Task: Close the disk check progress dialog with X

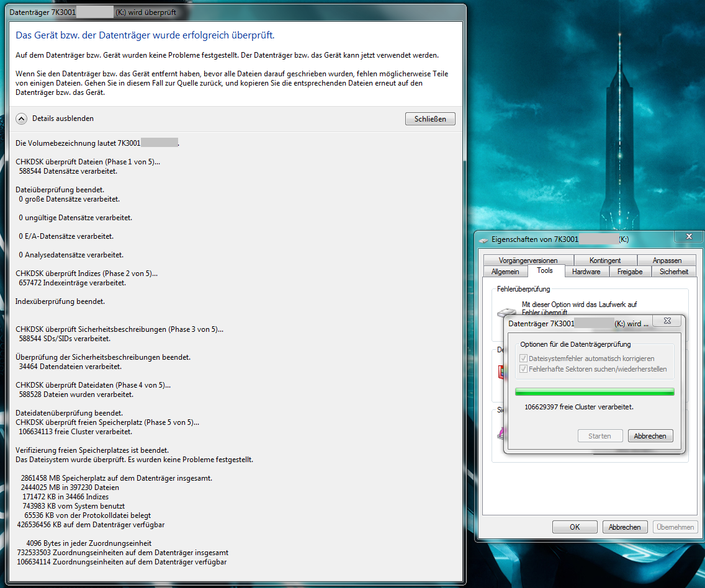Action: [667, 321]
